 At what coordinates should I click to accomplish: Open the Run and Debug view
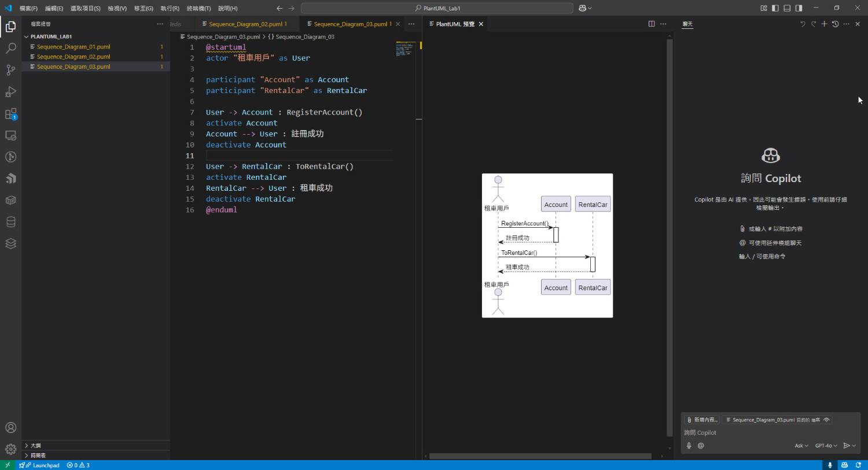[x=10, y=92]
